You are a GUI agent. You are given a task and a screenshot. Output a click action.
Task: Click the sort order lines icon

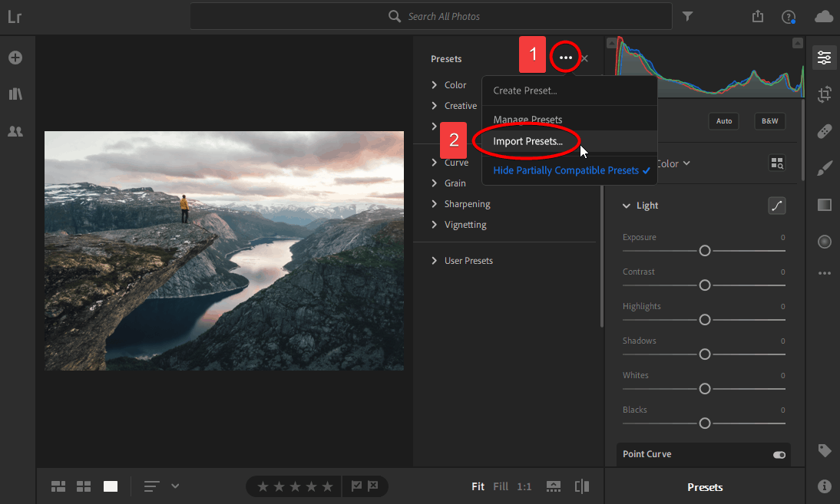pyautogui.click(x=151, y=486)
